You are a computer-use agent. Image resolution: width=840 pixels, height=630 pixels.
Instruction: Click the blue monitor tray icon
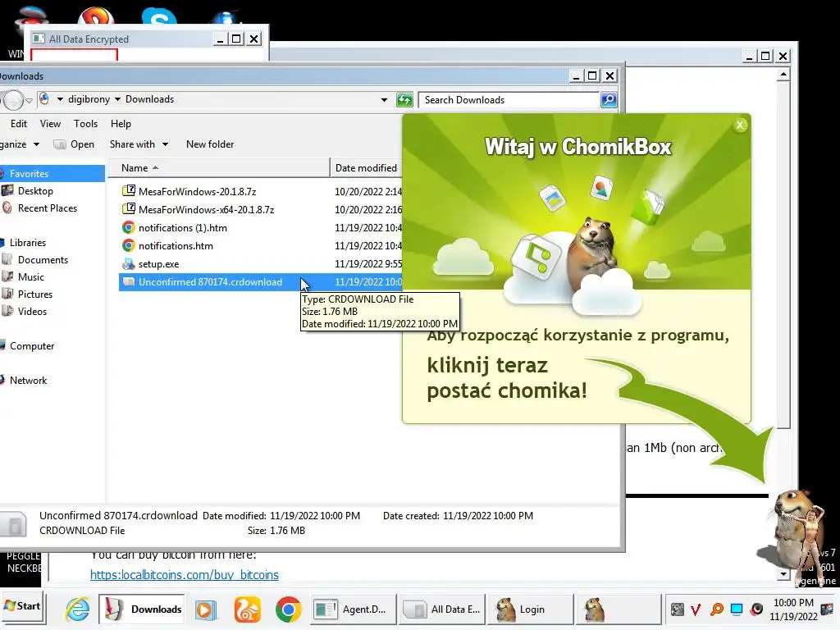tap(737, 609)
